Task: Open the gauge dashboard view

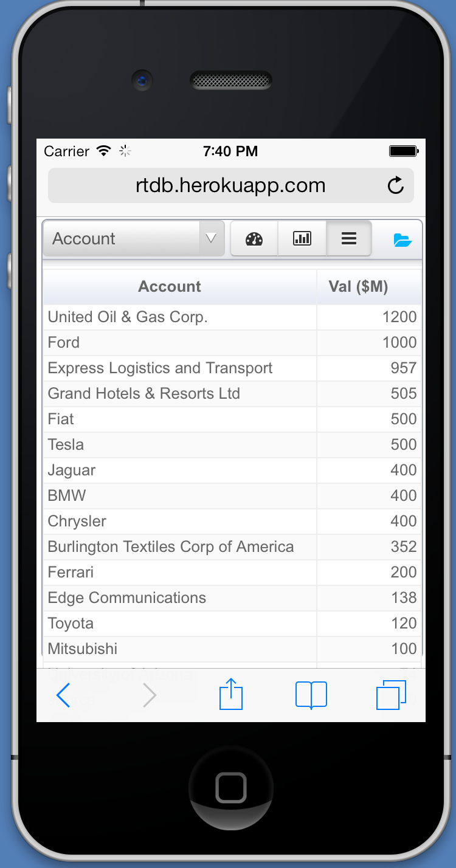Action: [254, 238]
